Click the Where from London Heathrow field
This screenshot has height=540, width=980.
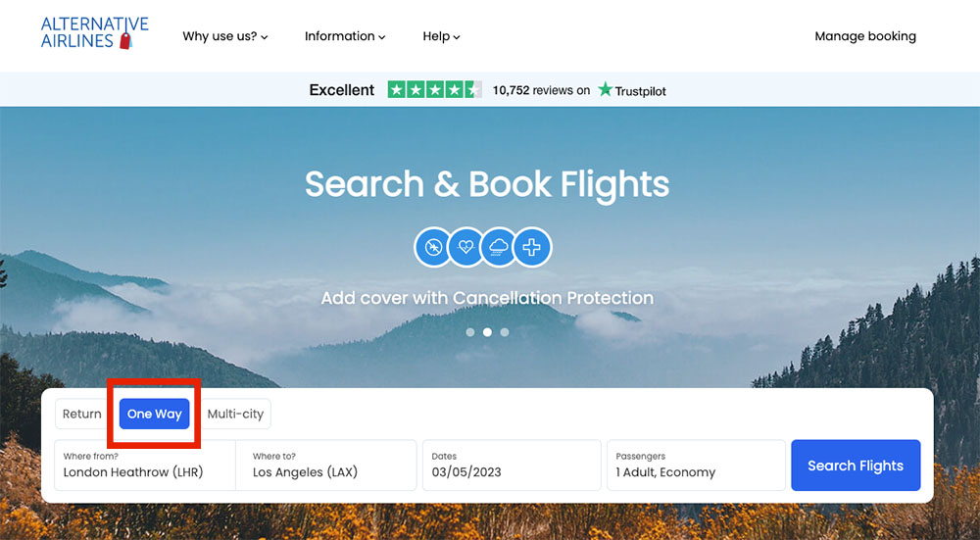(145, 466)
